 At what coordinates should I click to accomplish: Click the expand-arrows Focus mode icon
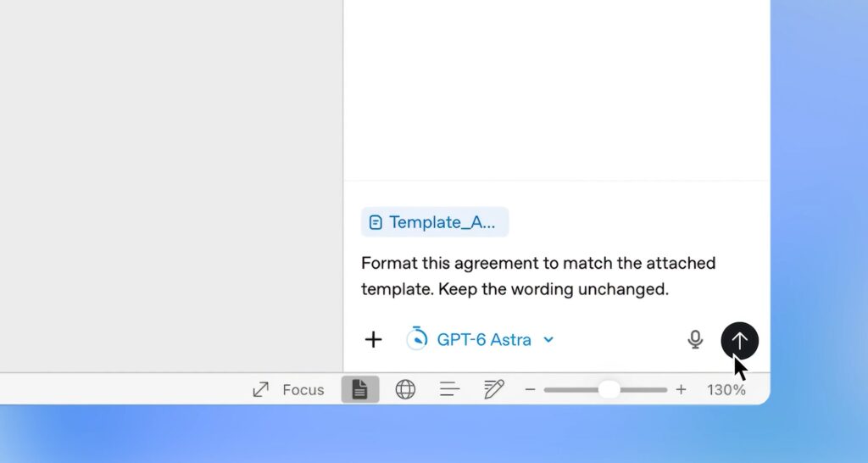click(x=261, y=389)
